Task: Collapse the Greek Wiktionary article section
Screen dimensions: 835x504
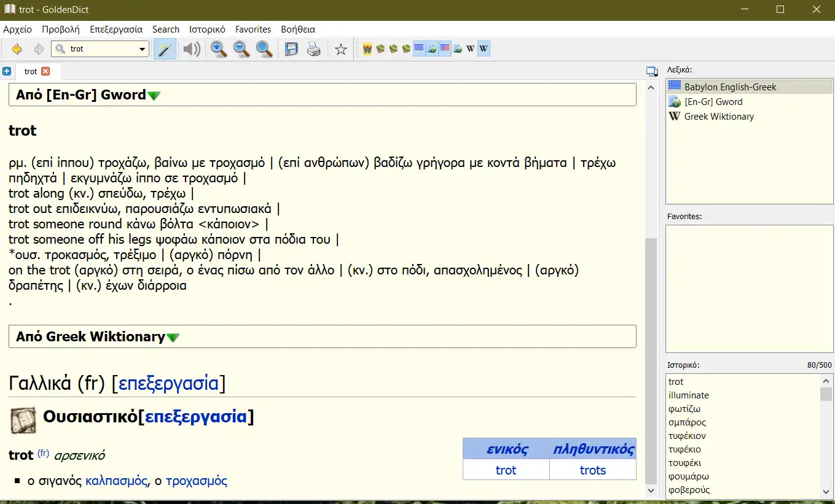Action: pyautogui.click(x=173, y=338)
